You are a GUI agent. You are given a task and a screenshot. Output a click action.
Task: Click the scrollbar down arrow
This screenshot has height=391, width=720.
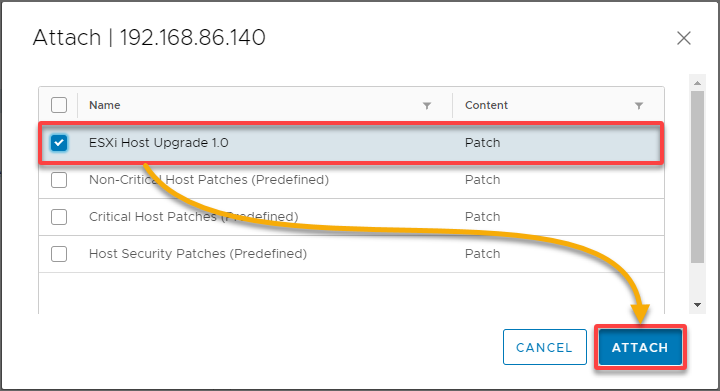point(698,305)
